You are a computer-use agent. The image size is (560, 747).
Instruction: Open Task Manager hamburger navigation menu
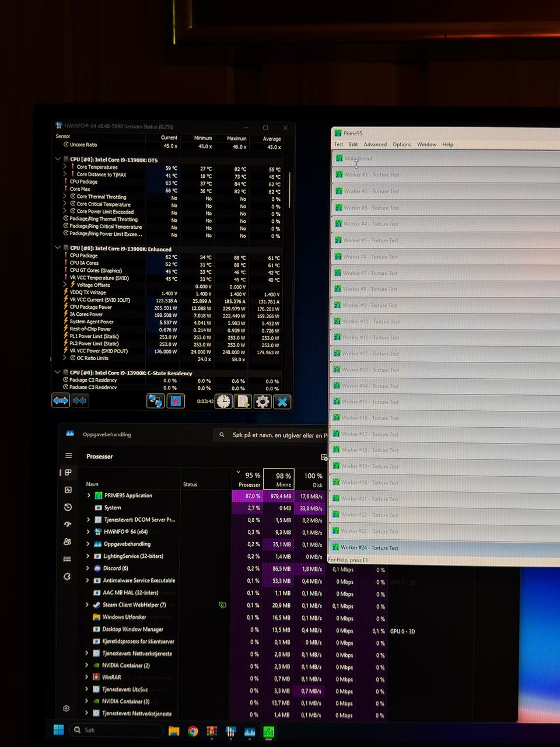pos(69,456)
